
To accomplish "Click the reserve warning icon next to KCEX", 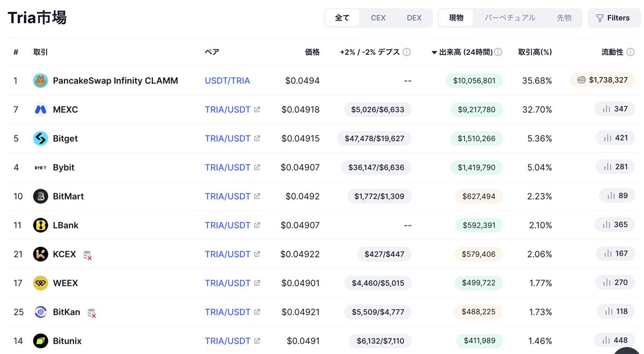I will (87, 255).
